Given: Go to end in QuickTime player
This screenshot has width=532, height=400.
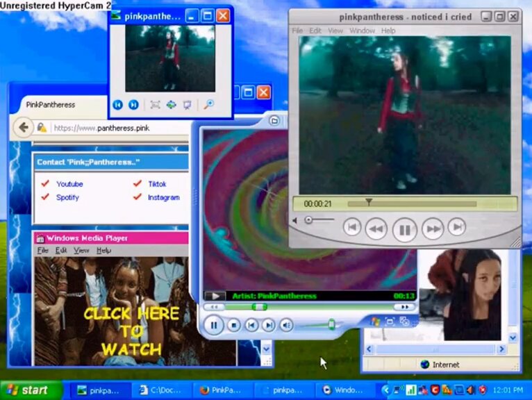Looking at the screenshot, I should pyautogui.click(x=457, y=227).
